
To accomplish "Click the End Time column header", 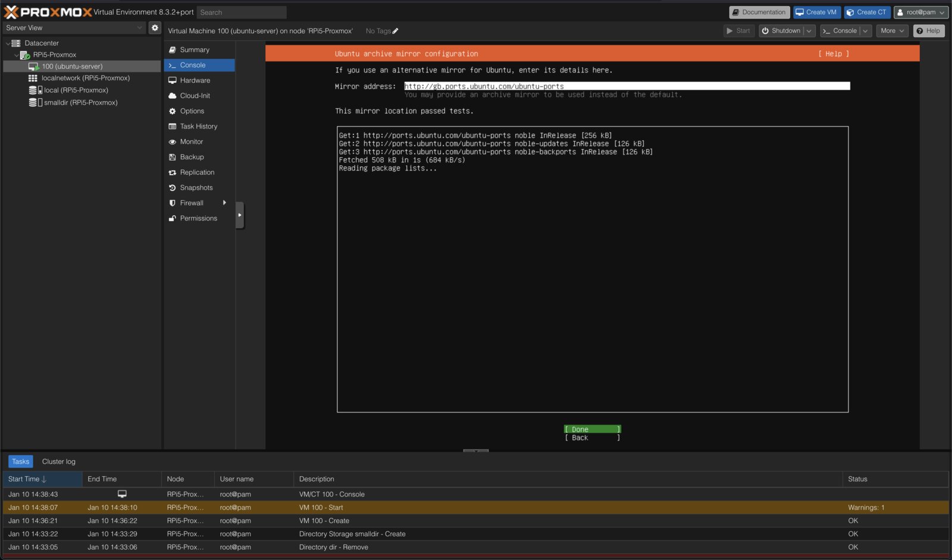I will [122, 479].
